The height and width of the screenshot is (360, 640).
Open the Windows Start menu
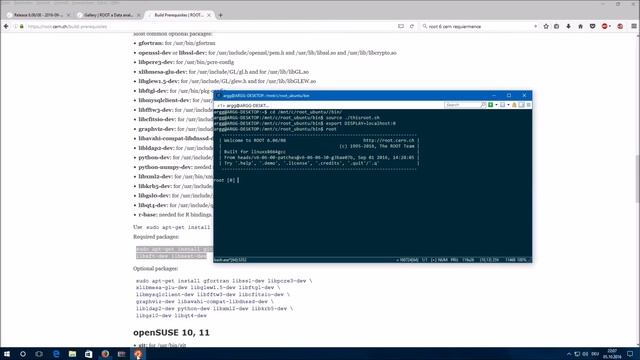click(x=7, y=354)
